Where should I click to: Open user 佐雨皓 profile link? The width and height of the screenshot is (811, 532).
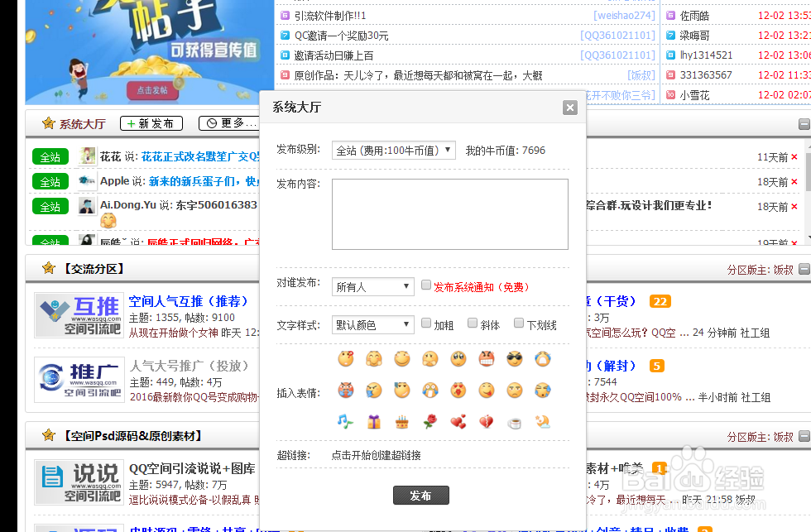coord(694,16)
